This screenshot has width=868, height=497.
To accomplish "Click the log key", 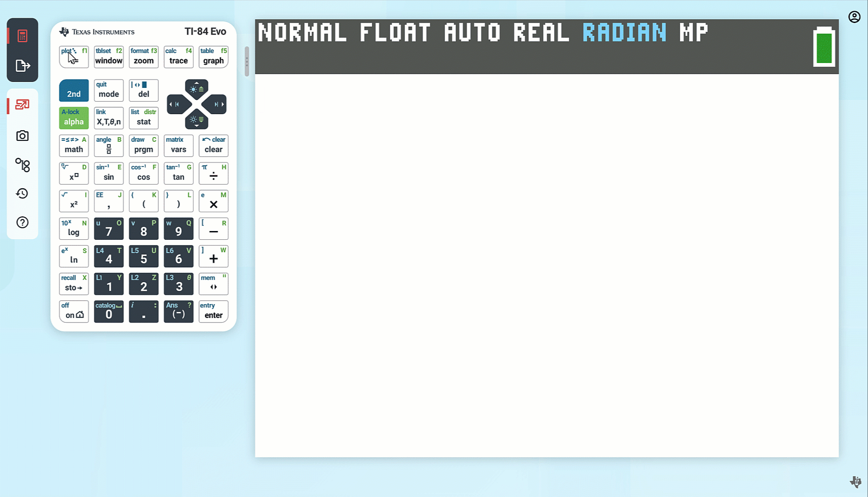I will [74, 229].
